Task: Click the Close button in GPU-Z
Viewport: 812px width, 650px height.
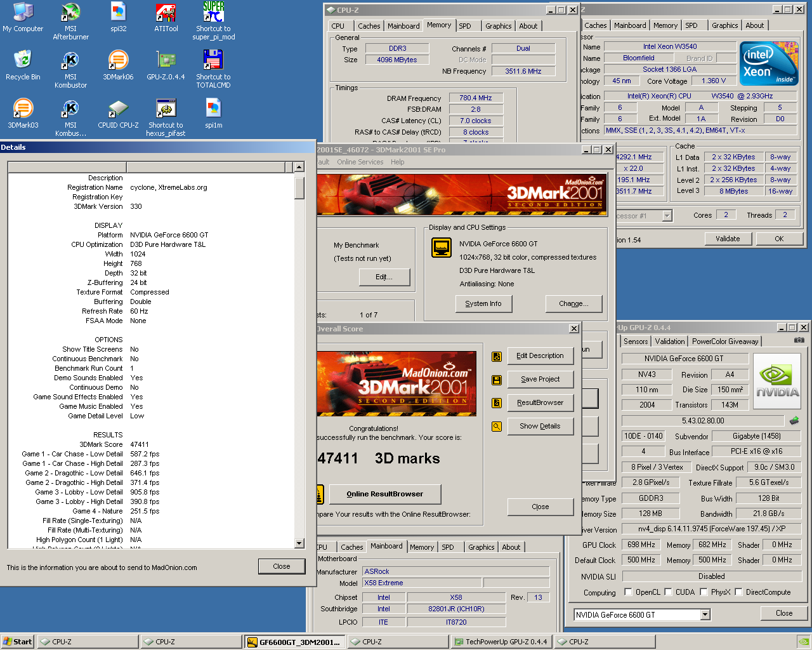Action: pos(784,613)
